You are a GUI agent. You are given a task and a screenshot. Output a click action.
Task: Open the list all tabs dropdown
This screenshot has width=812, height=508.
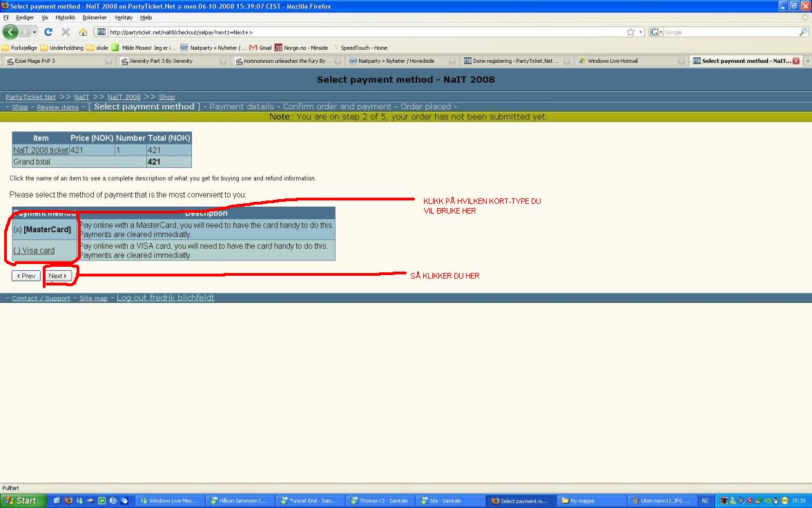[807, 61]
